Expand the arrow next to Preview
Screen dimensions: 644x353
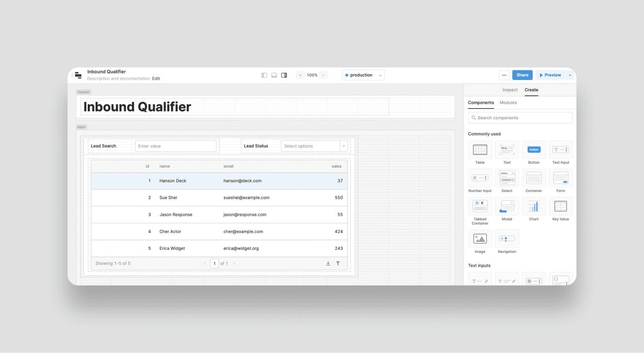pyautogui.click(x=570, y=75)
